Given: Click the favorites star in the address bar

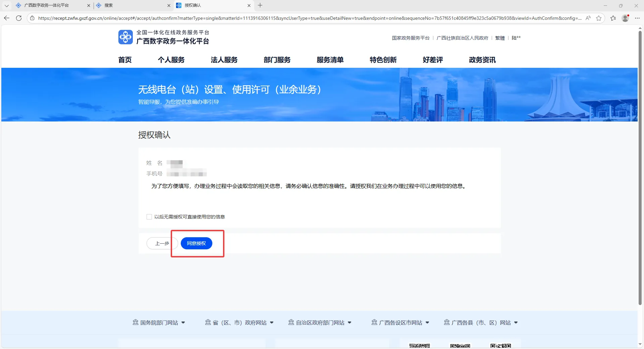Looking at the screenshot, I should click(x=599, y=18).
